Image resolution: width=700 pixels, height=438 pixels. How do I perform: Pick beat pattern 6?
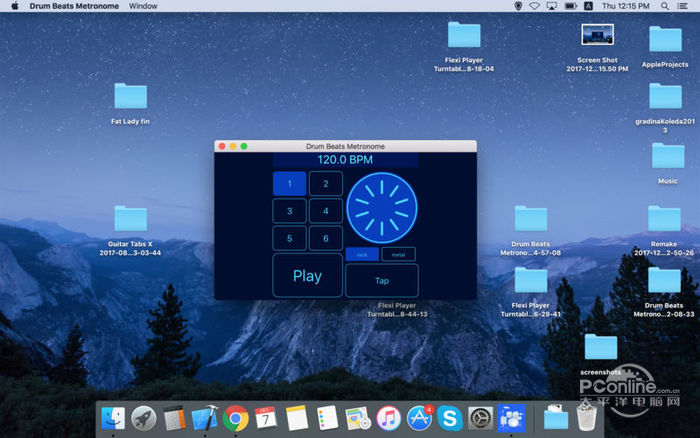tap(325, 238)
